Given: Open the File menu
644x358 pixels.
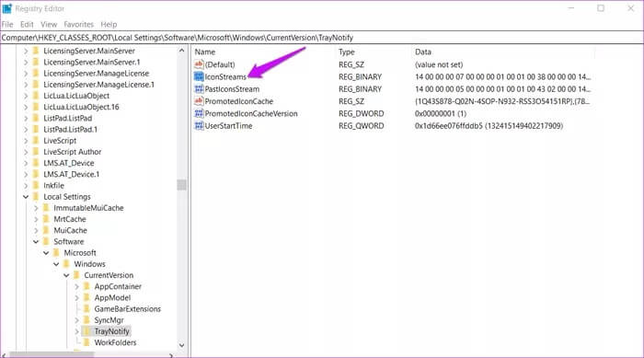Looking at the screenshot, I should [7, 24].
